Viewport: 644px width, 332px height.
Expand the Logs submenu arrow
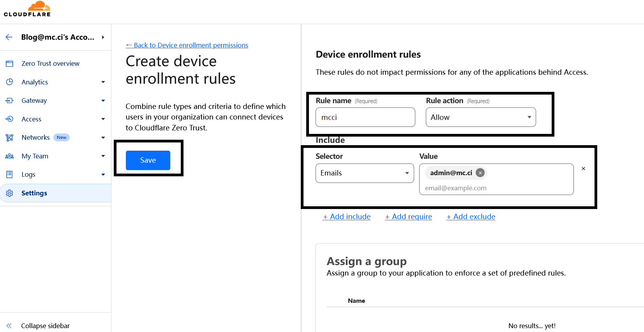103,175
